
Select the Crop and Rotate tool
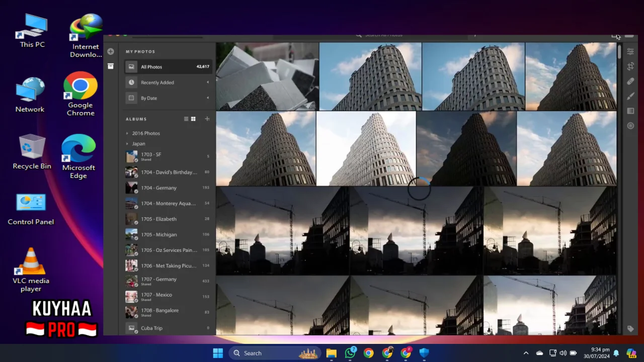[x=630, y=66]
